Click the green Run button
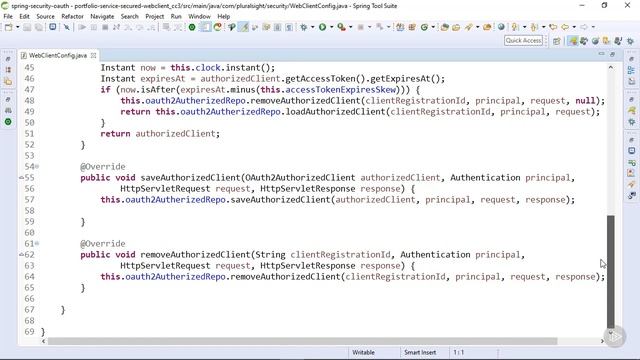Image resolution: width=640 pixels, height=360 pixels. tap(322, 27)
